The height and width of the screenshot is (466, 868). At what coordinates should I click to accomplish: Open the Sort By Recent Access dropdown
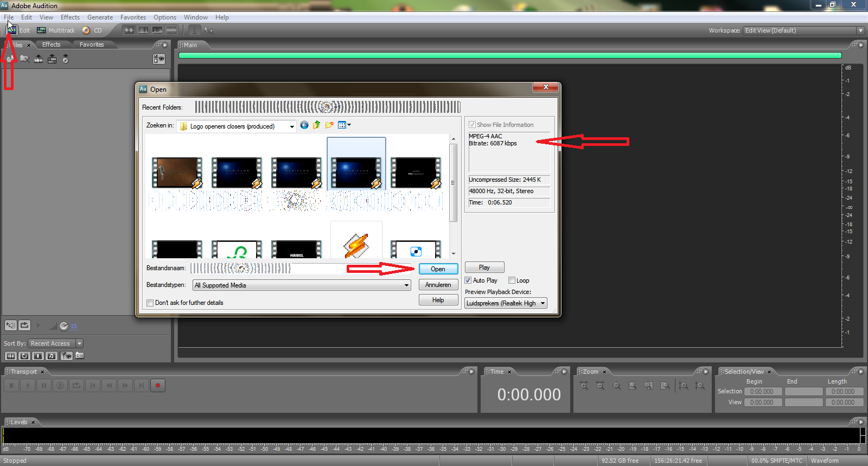click(79, 343)
